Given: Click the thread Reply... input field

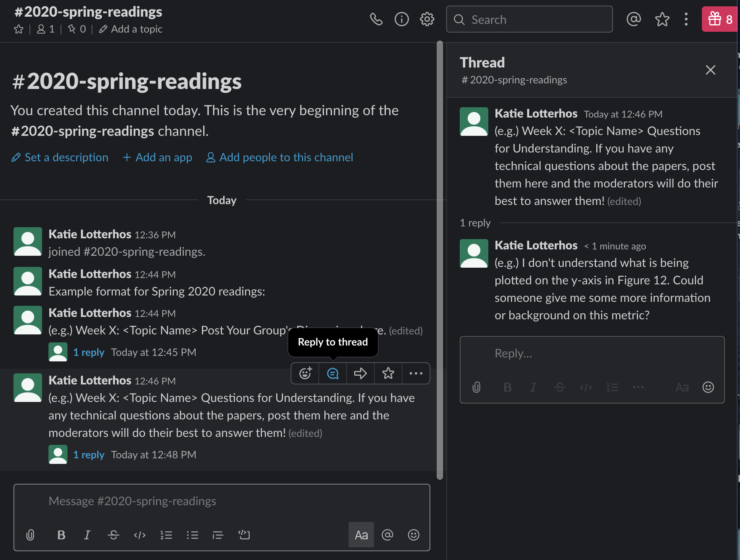Looking at the screenshot, I should point(592,353).
